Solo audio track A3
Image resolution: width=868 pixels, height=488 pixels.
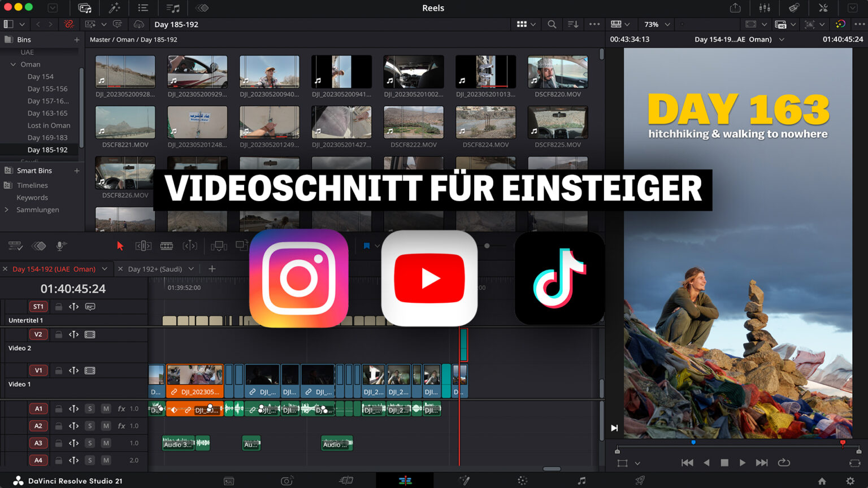[x=90, y=443]
